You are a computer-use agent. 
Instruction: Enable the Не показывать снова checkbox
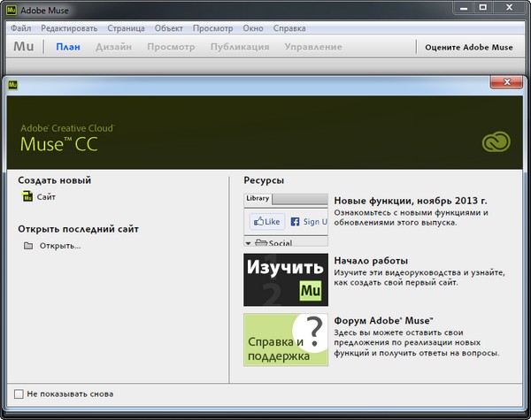[19, 393]
